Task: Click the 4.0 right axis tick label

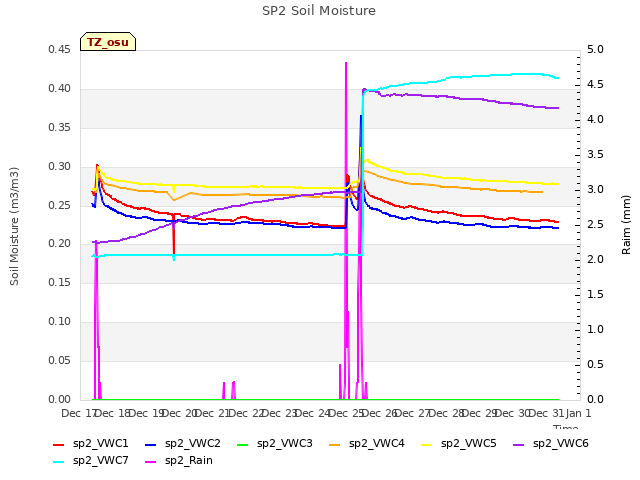Action: pos(595,120)
